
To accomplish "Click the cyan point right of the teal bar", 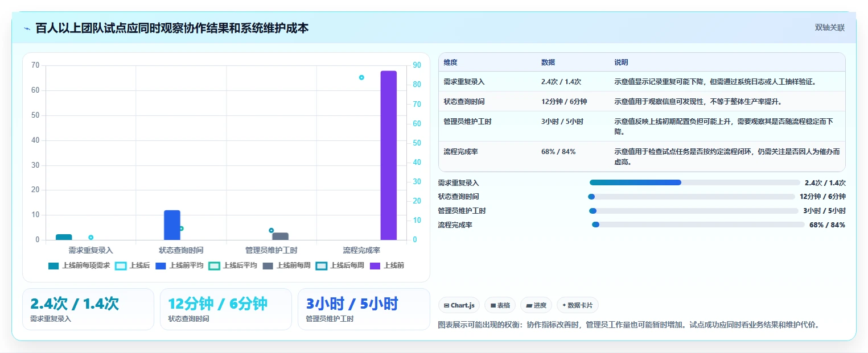I will click(90, 238).
